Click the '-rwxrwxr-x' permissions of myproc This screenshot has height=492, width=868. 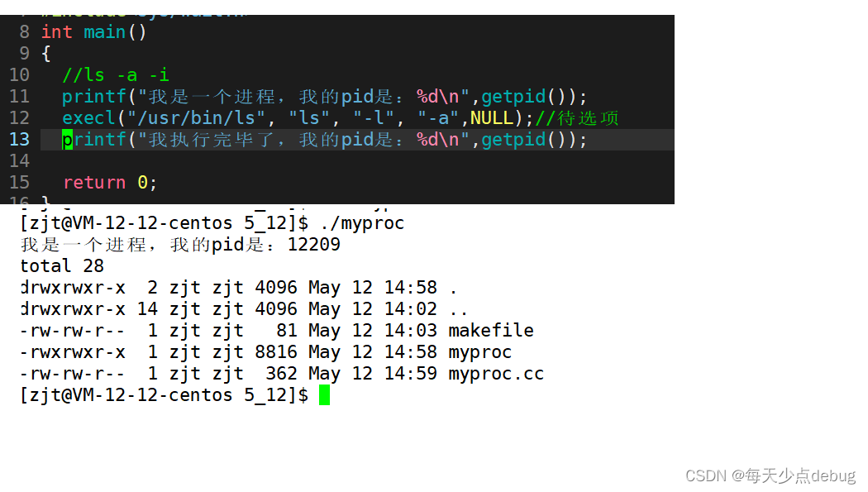tap(73, 352)
